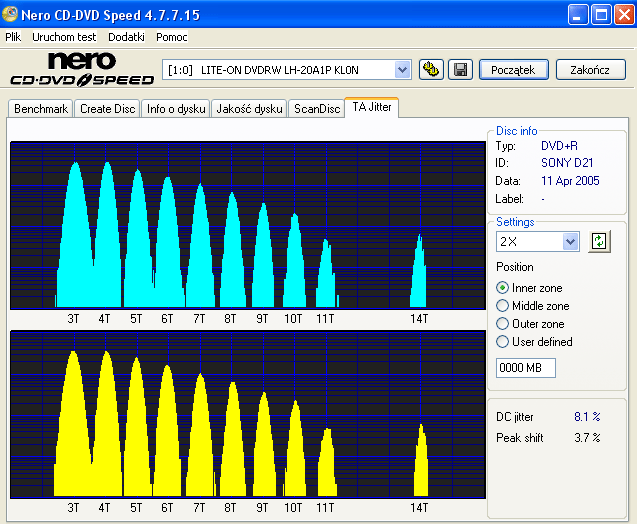This screenshot has height=524, width=637.
Task: Select the TA Jitter tab
Action: point(372,107)
